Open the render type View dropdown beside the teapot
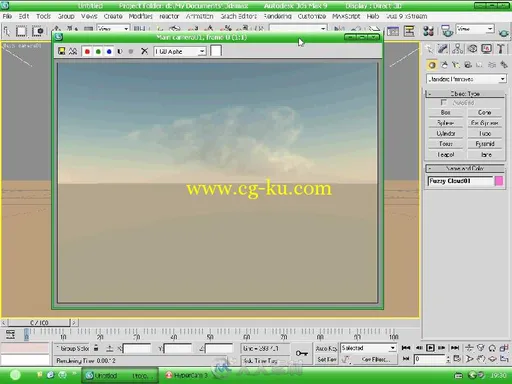Image resolution: width=512 pixels, height=384 pixels. [x=475, y=29]
